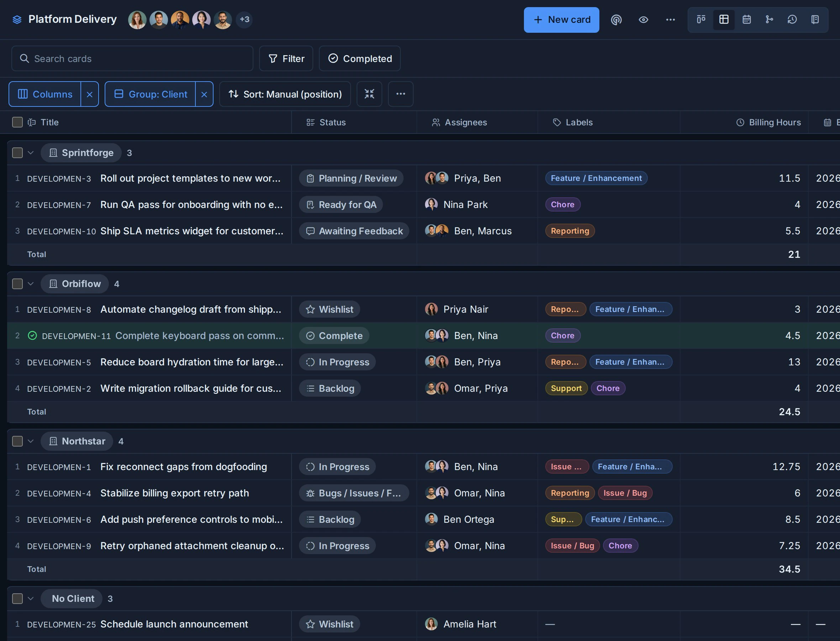This screenshot has width=840, height=641.
Task: Collapse the Northstar group chevron
Action: (31, 441)
